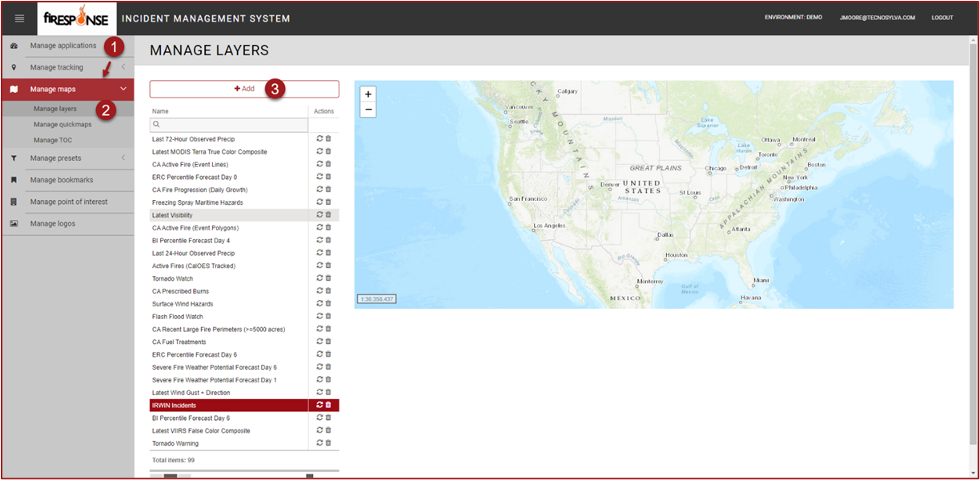
Task: Open Manage quickmaps submenu item
Action: coord(62,124)
